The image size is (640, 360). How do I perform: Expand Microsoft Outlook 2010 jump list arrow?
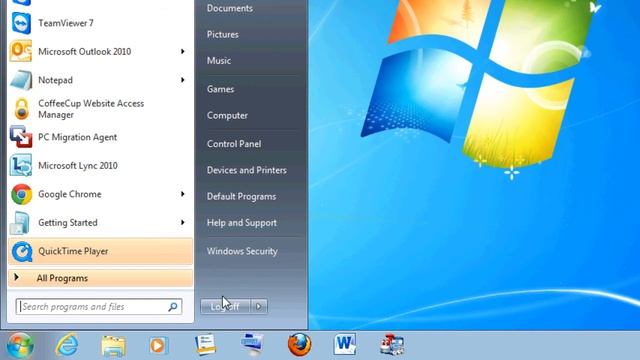click(x=182, y=52)
